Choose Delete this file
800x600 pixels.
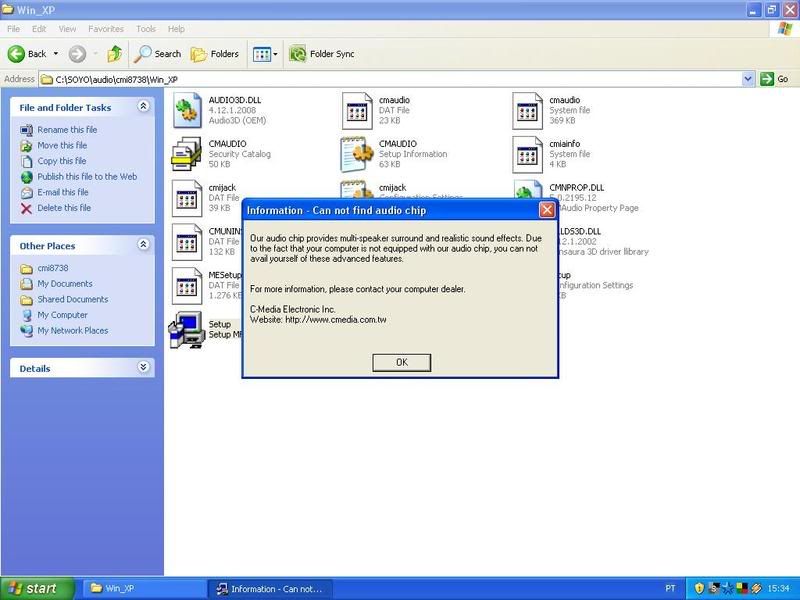64,208
